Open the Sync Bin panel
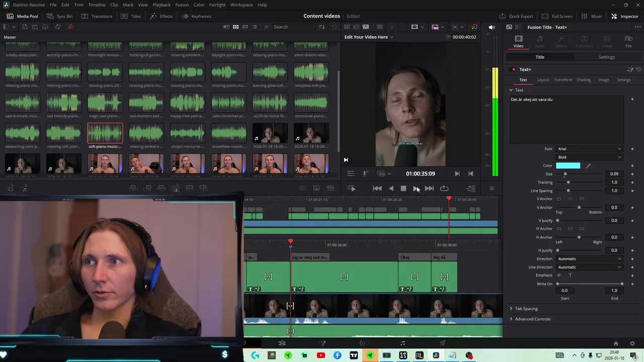The image size is (644, 362). point(59,16)
